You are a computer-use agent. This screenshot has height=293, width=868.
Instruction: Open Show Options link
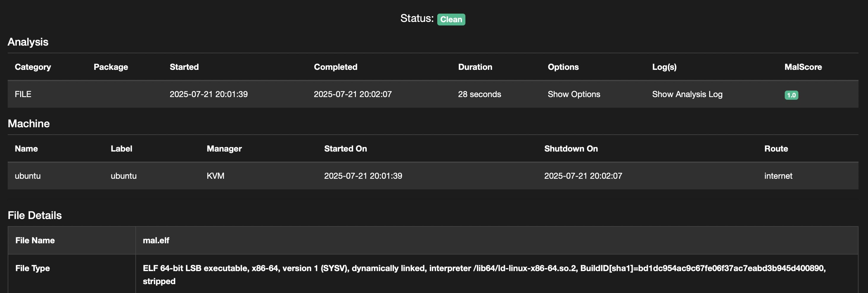[574, 94]
